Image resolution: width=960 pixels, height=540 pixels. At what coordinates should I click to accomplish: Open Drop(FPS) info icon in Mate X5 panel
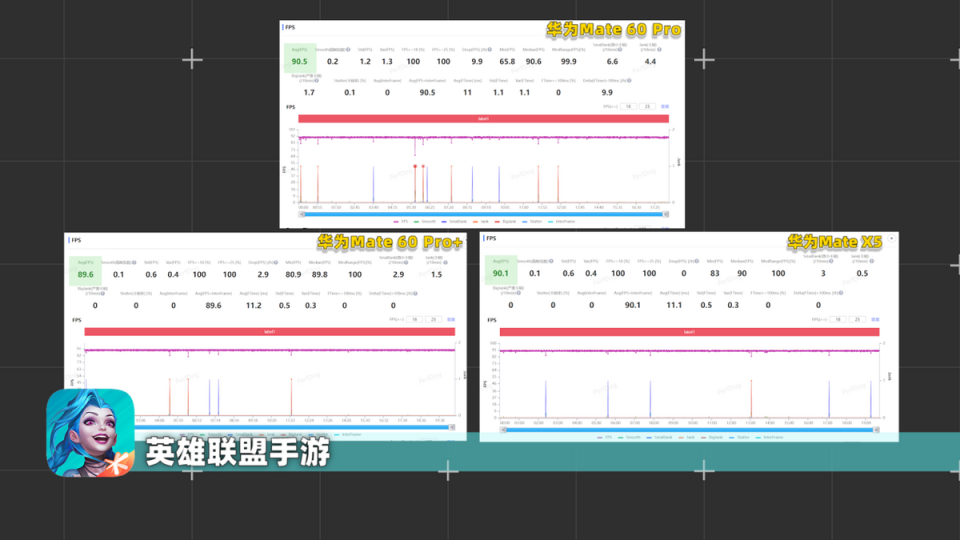(697, 261)
